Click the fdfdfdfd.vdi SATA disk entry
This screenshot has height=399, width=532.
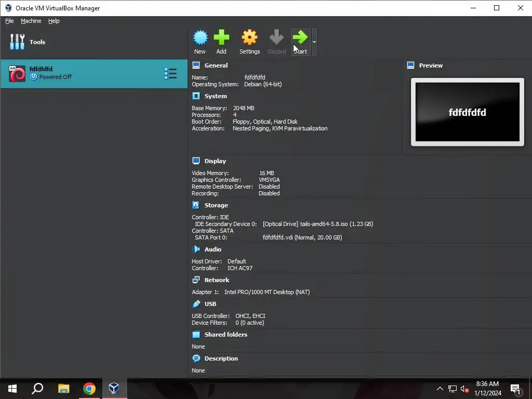pyautogui.click(x=302, y=237)
